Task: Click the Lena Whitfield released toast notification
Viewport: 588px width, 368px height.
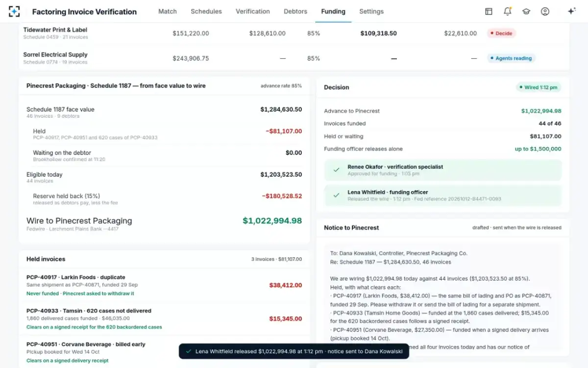Action: pos(294,351)
